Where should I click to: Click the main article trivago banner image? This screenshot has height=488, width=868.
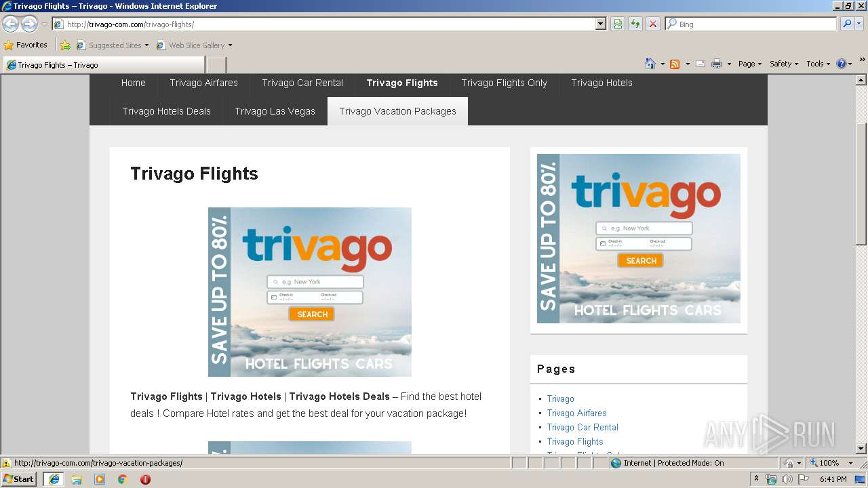coord(310,292)
